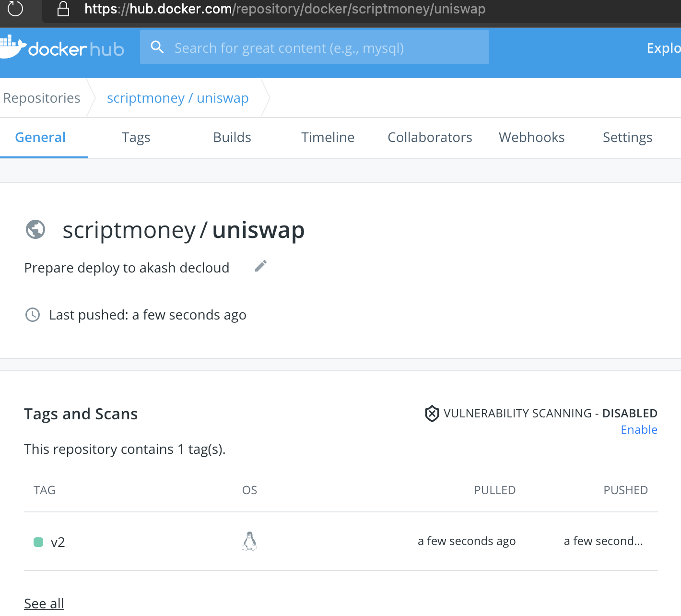Click the search magnifier icon
Screen dimensions: 681x616
click(157, 47)
